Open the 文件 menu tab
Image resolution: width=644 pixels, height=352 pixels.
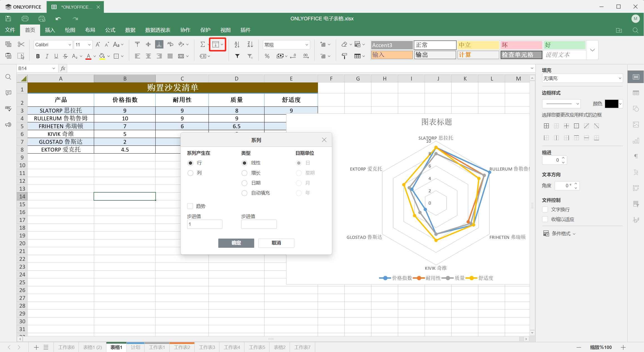click(10, 30)
